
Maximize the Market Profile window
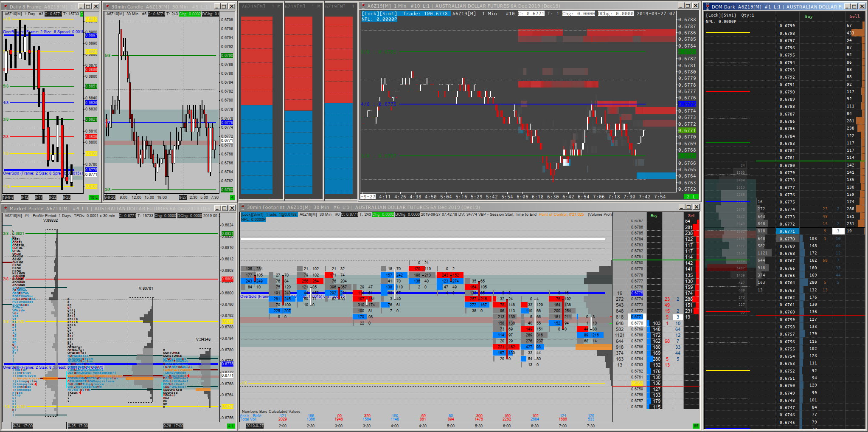tap(224, 208)
